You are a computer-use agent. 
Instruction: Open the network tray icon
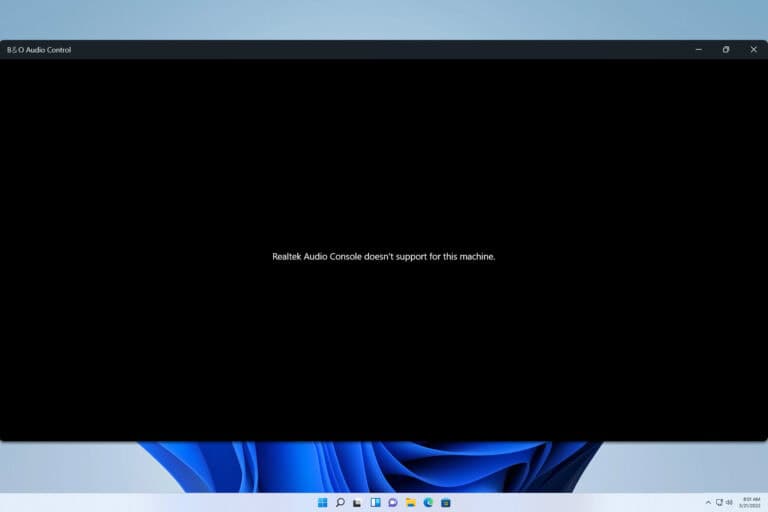tap(719, 503)
